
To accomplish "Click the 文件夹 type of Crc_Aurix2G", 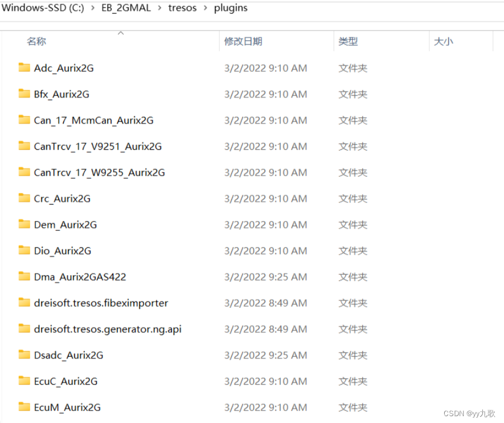I will [x=353, y=198].
